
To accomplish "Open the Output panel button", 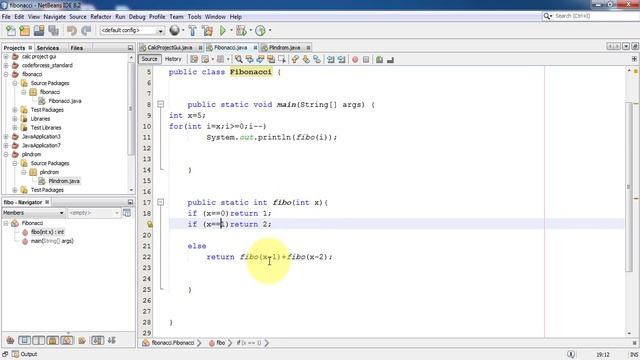I will [x=25, y=354].
